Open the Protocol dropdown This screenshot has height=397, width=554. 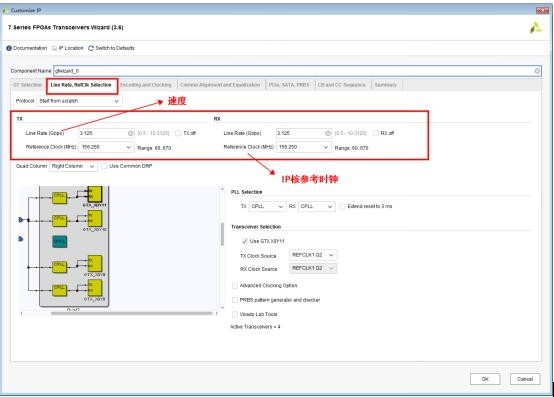click(79, 101)
